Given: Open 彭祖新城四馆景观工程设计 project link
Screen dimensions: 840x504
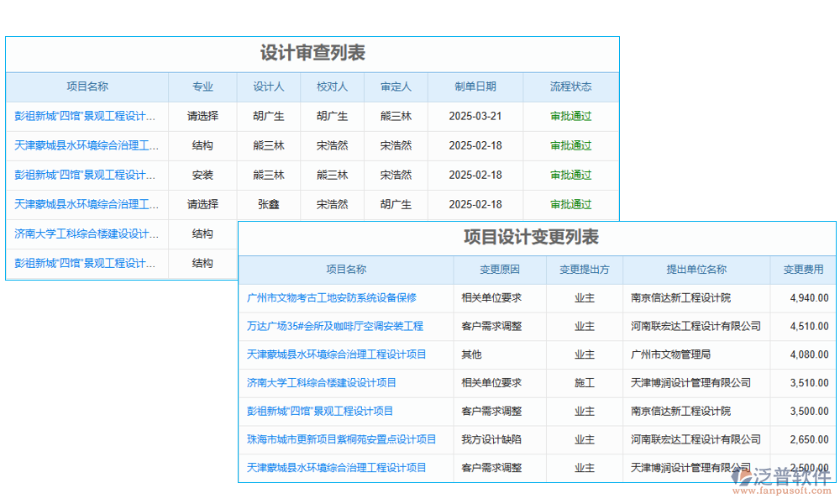Looking at the screenshot, I should point(80,116).
